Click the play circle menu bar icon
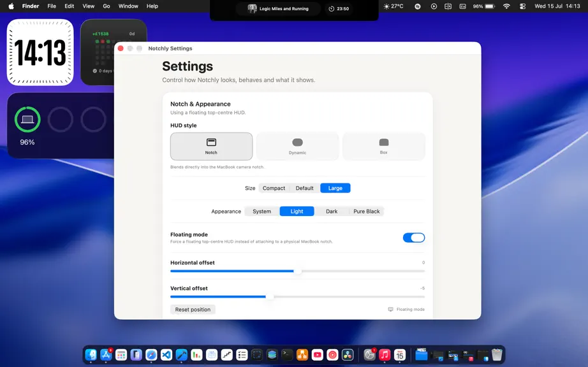Screen dimensions: 588x367 (x=434, y=6)
